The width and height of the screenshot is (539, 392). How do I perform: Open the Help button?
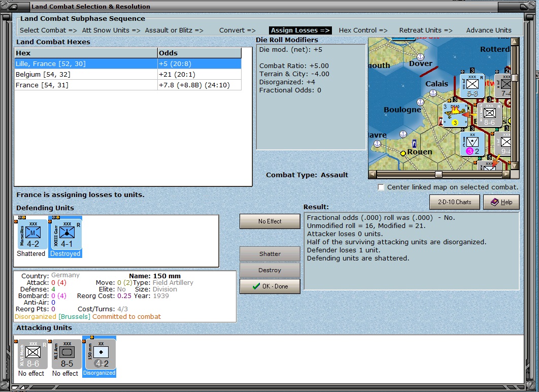(x=501, y=202)
